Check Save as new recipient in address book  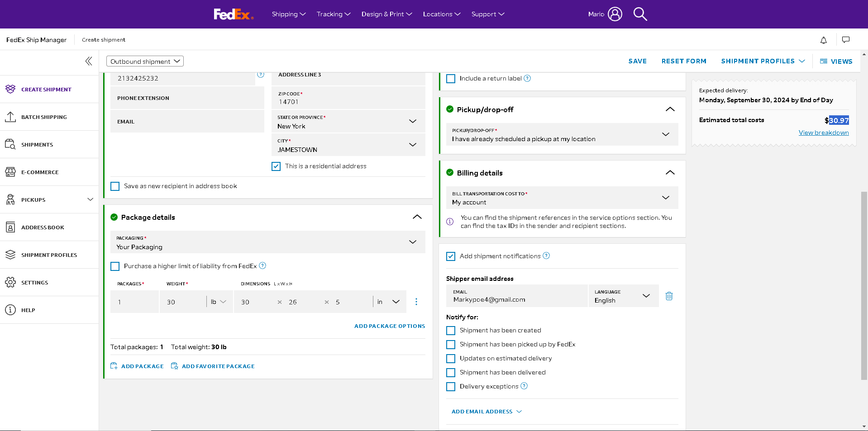pyautogui.click(x=115, y=186)
